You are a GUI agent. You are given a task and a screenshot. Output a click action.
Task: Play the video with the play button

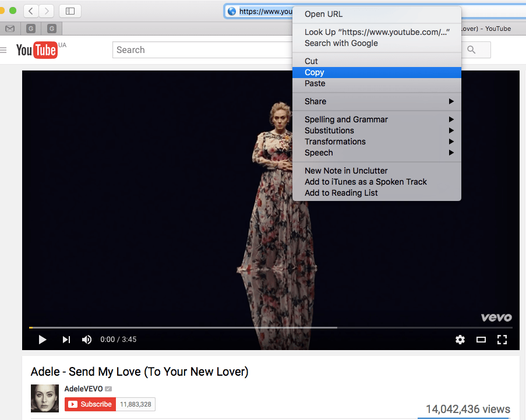pyautogui.click(x=43, y=340)
